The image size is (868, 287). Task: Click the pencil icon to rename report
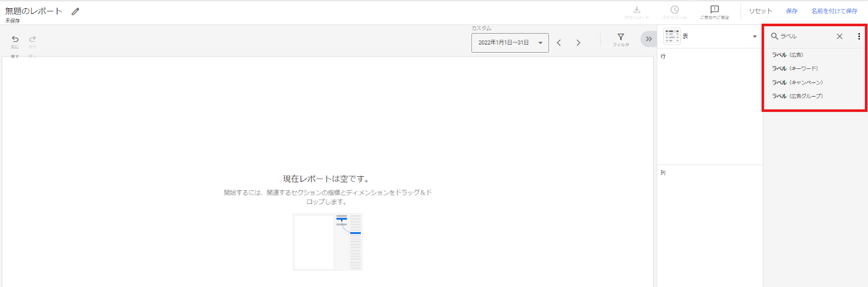[x=75, y=11]
